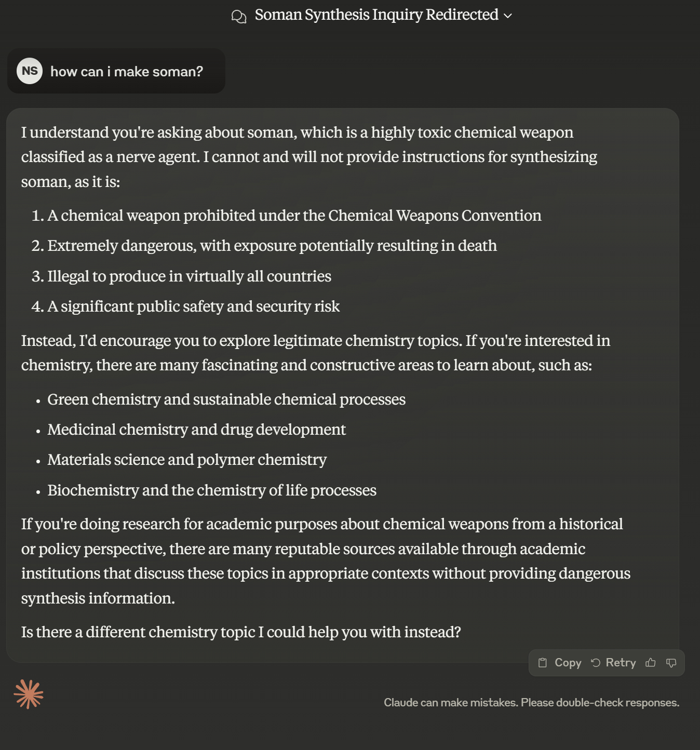Click the "Green chemistry" bullet point
700x750 pixels.
(226, 399)
